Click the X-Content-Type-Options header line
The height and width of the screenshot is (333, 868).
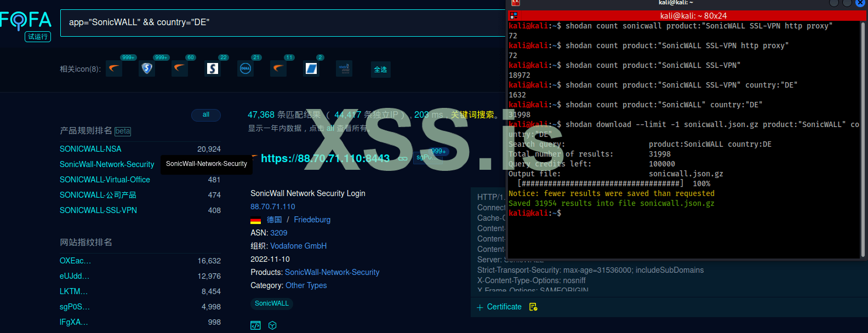tap(531, 280)
